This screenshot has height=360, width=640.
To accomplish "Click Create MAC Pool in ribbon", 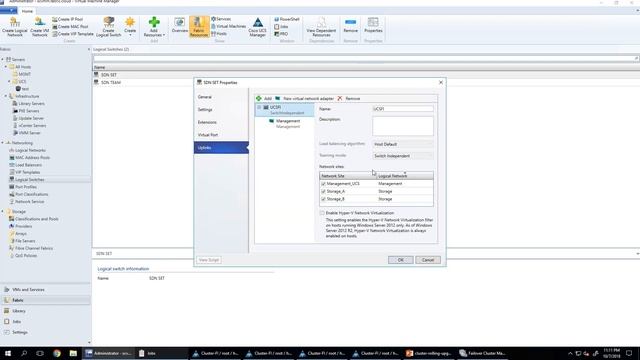I will pyautogui.click(x=70, y=27).
